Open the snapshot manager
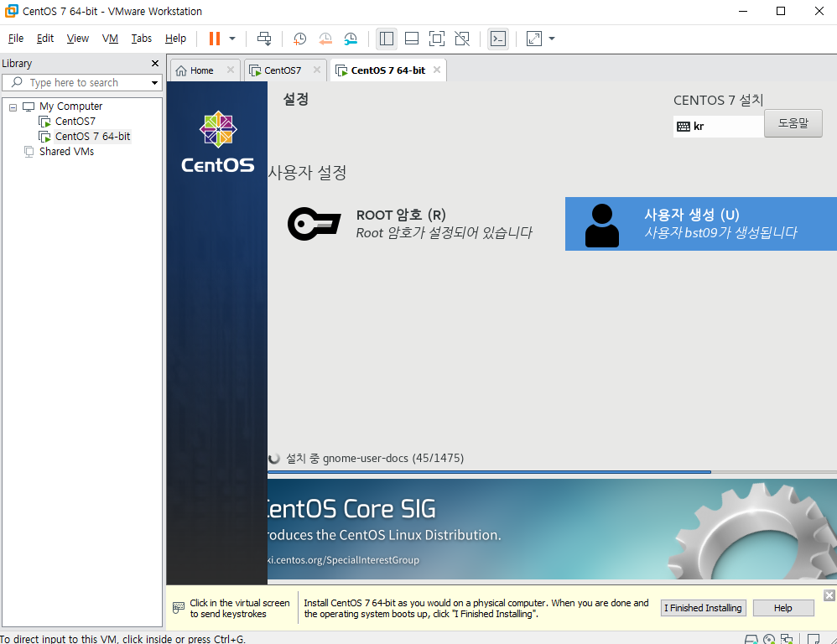 351,39
